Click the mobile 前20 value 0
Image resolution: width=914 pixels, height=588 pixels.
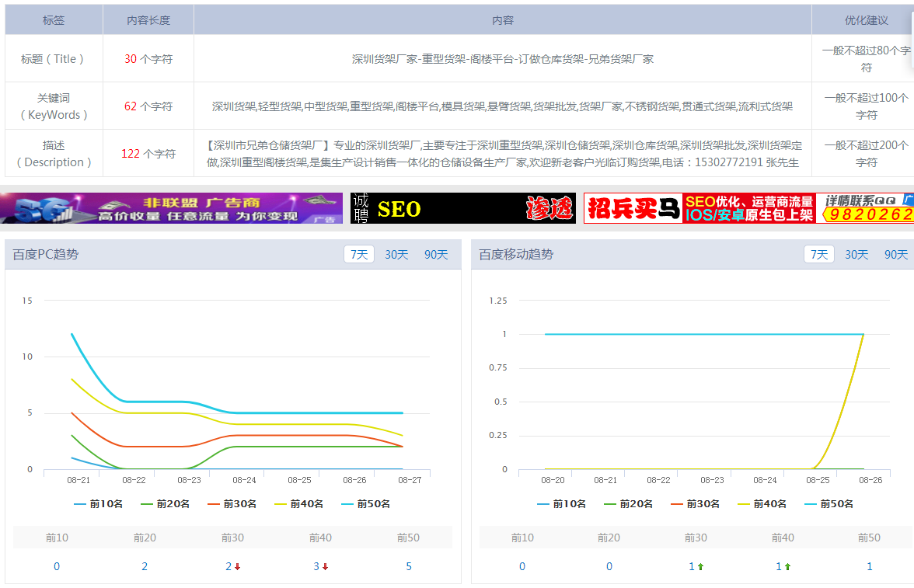[609, 566]
